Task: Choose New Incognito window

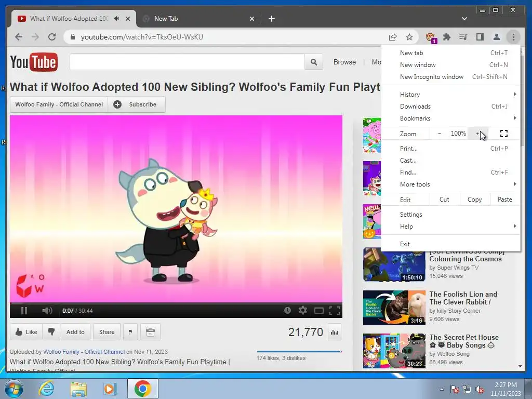Action: (450, 77)
